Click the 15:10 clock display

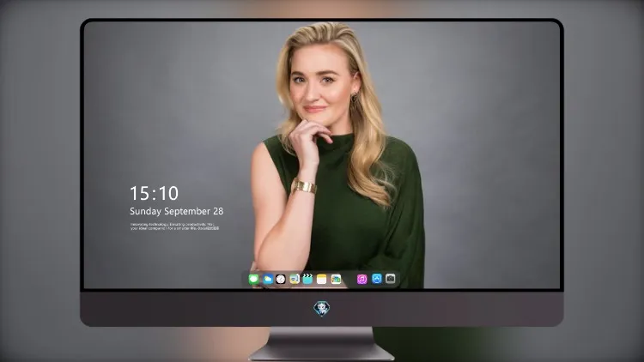pos(154,193)
